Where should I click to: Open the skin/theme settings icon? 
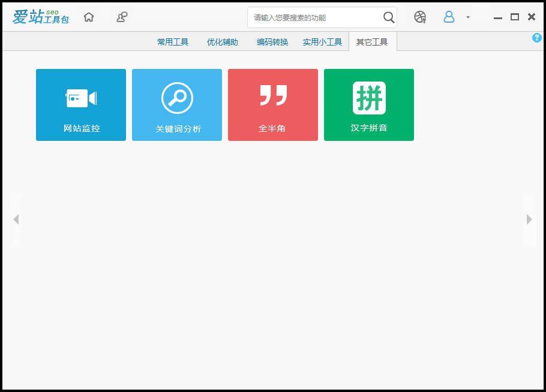[420, 17]
